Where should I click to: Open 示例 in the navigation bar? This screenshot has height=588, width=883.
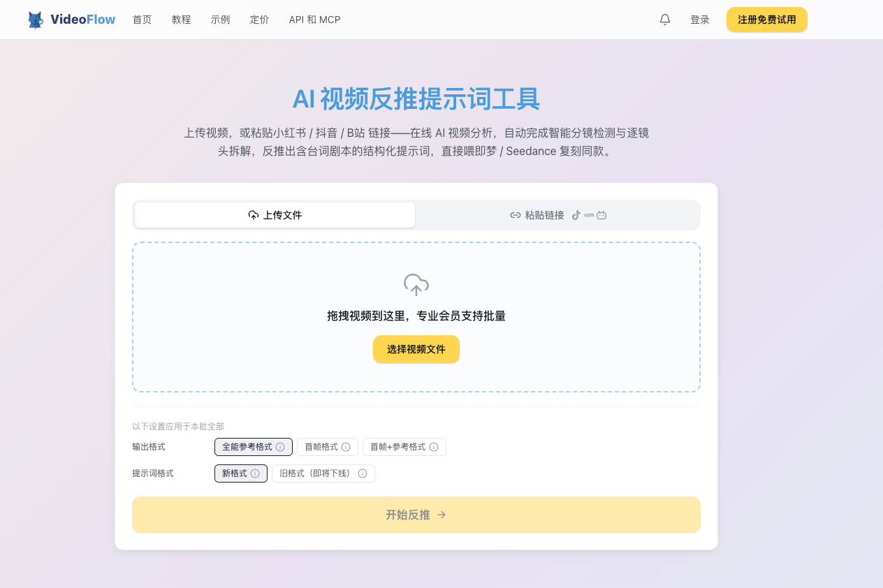(221, 20)
